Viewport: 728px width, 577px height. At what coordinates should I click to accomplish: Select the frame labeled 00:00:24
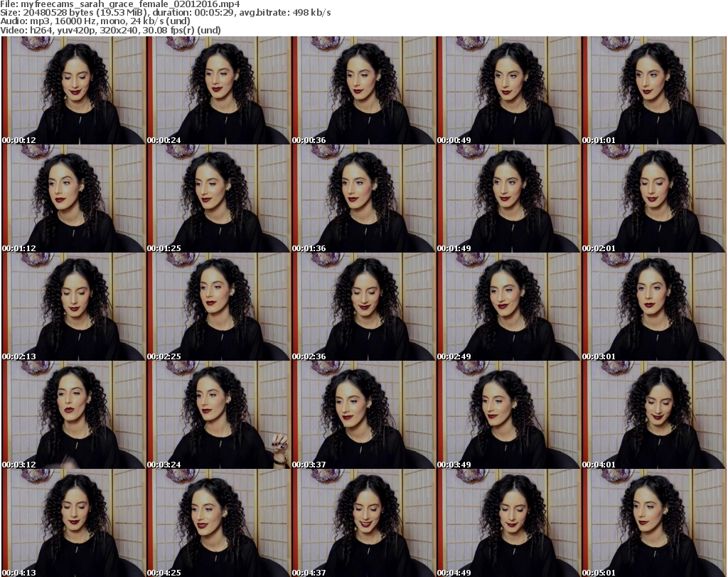(x=218, y=90)
